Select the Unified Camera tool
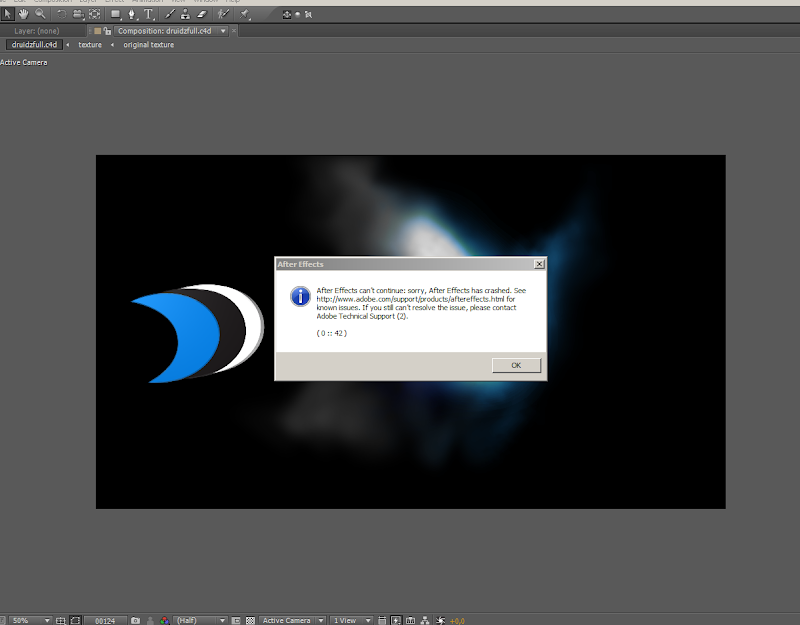 coord(78,14)
